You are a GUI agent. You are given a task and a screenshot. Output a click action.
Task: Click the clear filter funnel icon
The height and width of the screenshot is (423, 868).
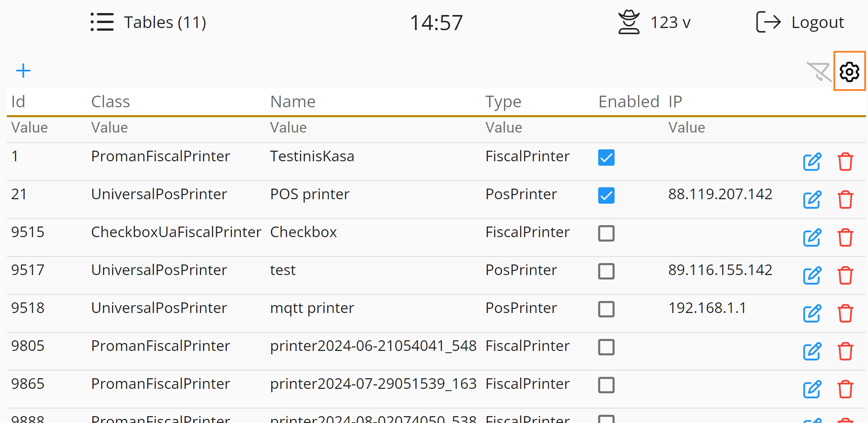pyautogui.click(x=819, y=71)
